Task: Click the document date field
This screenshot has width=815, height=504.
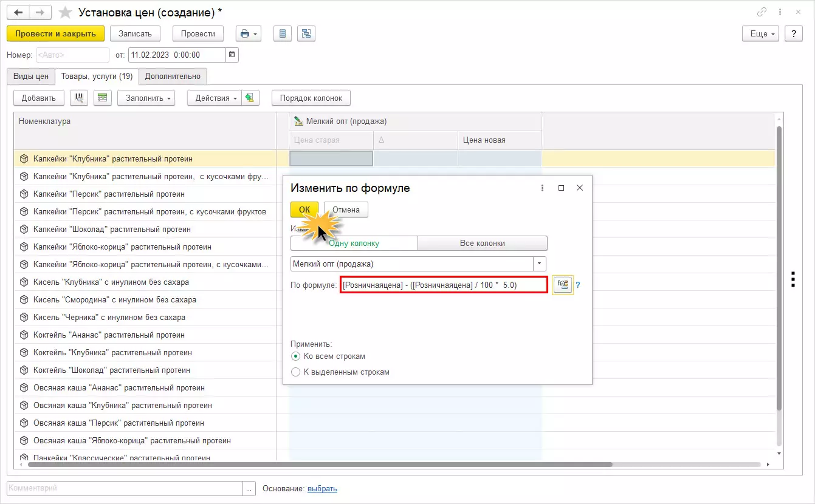Action: 177,55
